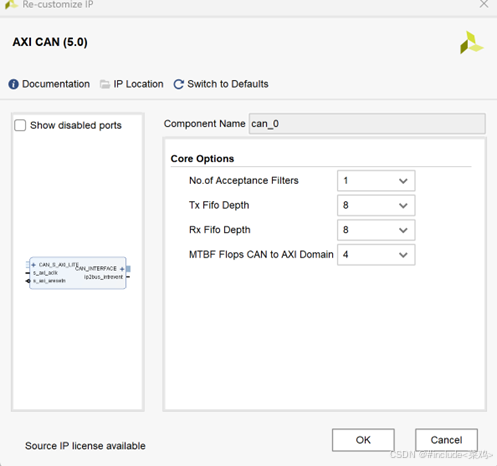Click the Component Name label
This screenshot has width=497, height=466.
(204, 124)
